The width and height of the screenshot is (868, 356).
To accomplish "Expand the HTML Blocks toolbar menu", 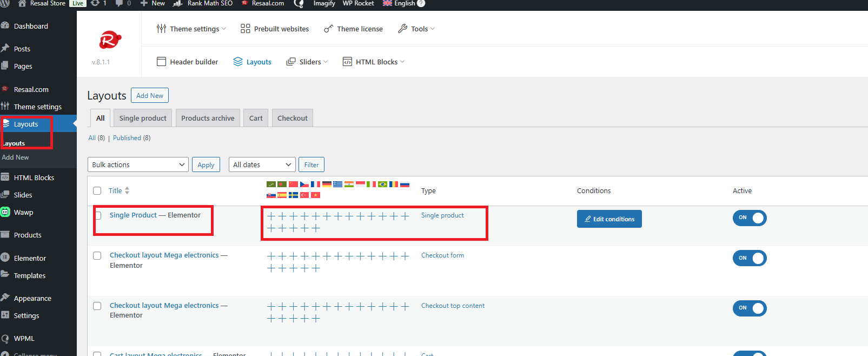I will [373, 62].
